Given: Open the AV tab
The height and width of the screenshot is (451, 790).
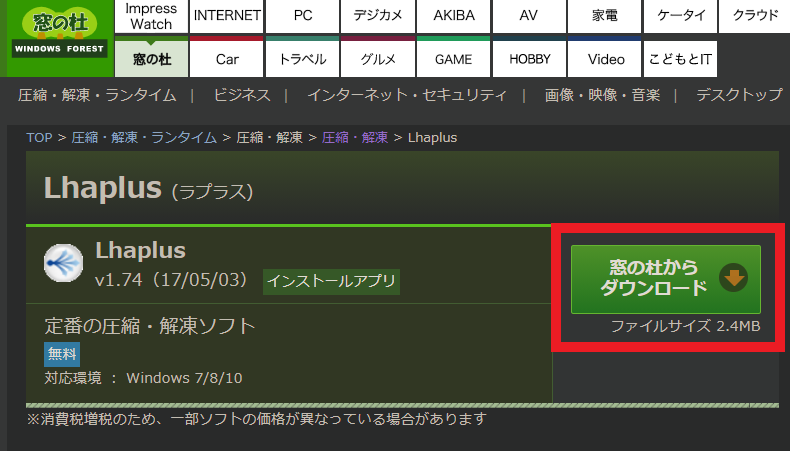Looking at the screenshot, I should coord(529,16).
